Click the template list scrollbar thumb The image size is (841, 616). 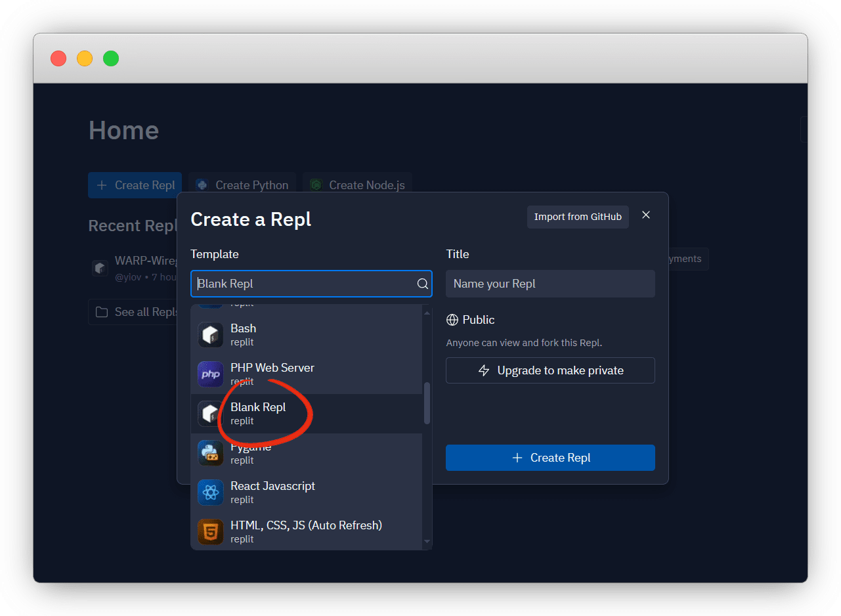[x=427, y=403]
